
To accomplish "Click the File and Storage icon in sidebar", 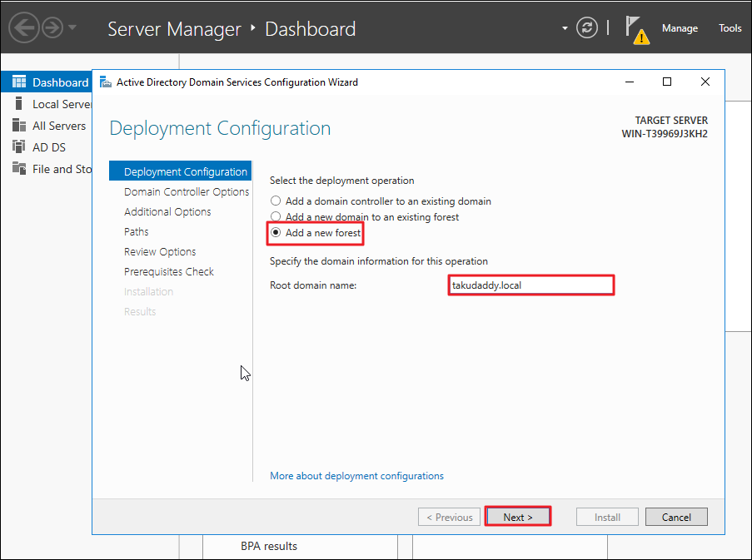I will 19,168.
